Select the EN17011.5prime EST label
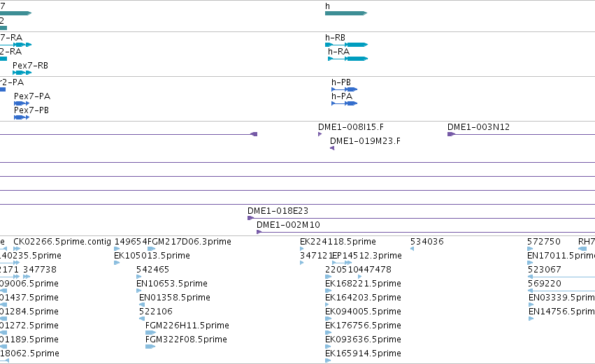The width and height of the screenshot is (595, 364). click(x=561, y=256)
